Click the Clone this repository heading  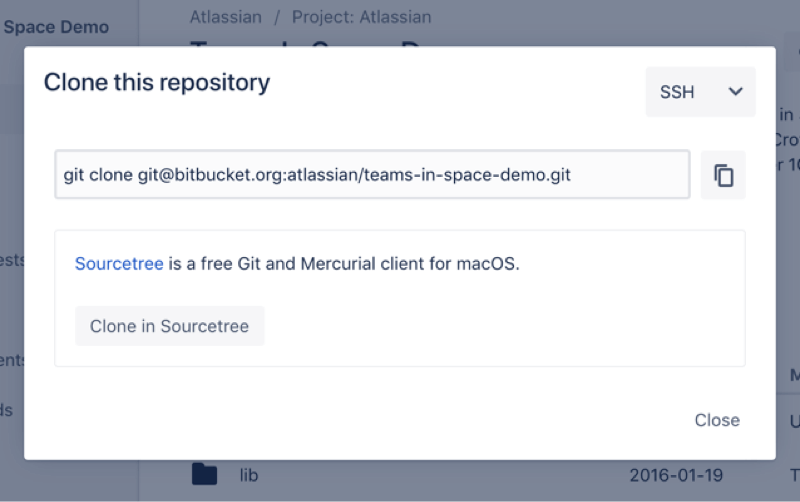click(x=157, y=82)
